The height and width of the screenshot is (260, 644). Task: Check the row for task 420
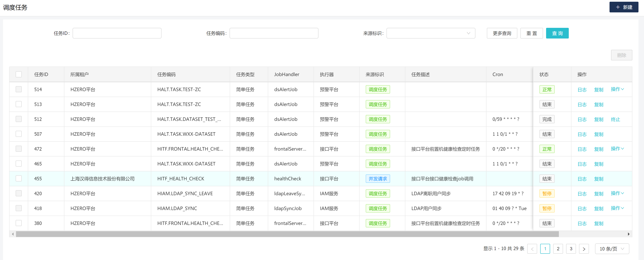18,193
